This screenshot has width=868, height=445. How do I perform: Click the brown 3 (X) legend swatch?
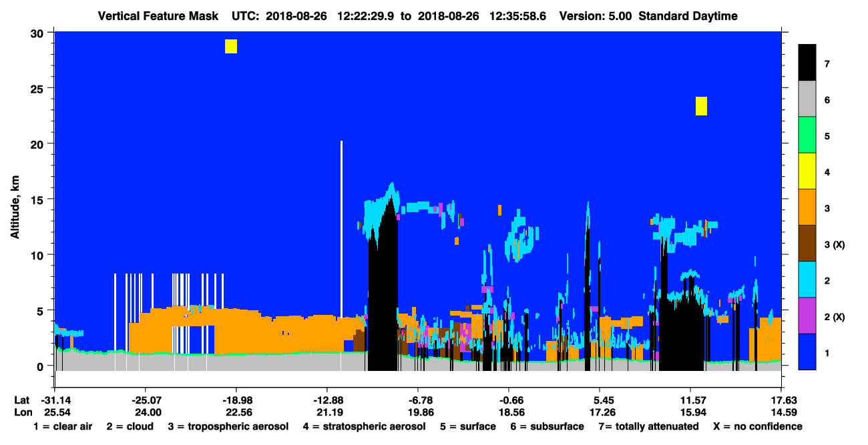[807, 244]
